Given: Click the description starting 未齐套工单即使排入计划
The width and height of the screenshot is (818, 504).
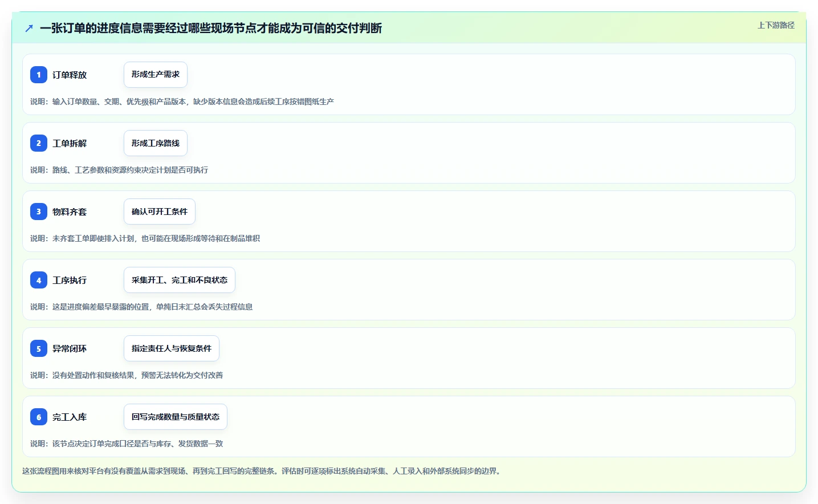Looking at the screenshot, I should click(x=145, y=238).
